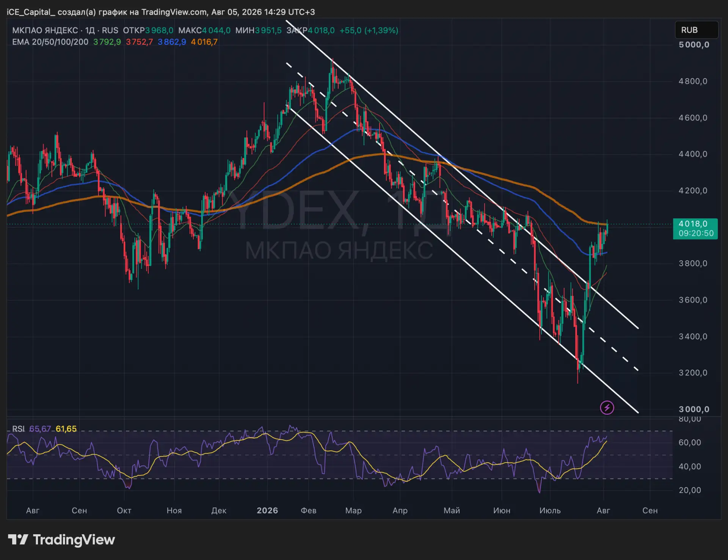Click the purple RSI value 65,67
Image resolution: width=728 pixels, height=560 pixels.
point(40,429)
